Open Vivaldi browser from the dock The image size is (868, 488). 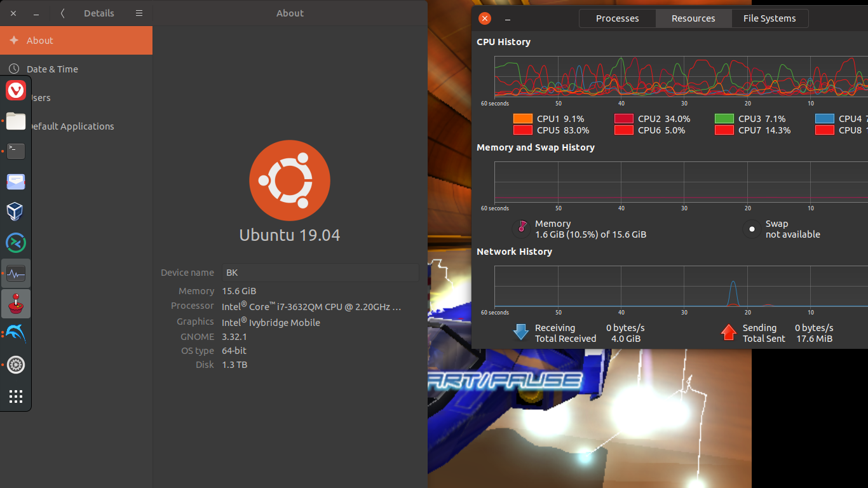pos(16,91)
